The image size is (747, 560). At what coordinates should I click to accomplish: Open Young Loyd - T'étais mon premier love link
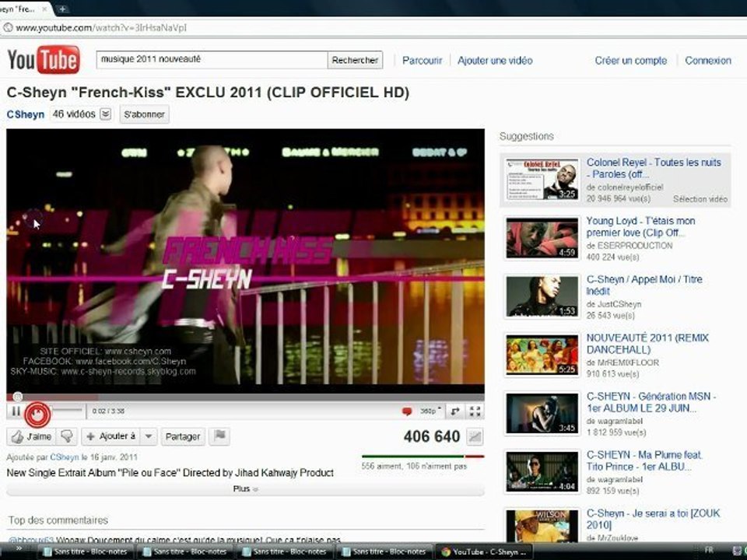click(640, 226)
